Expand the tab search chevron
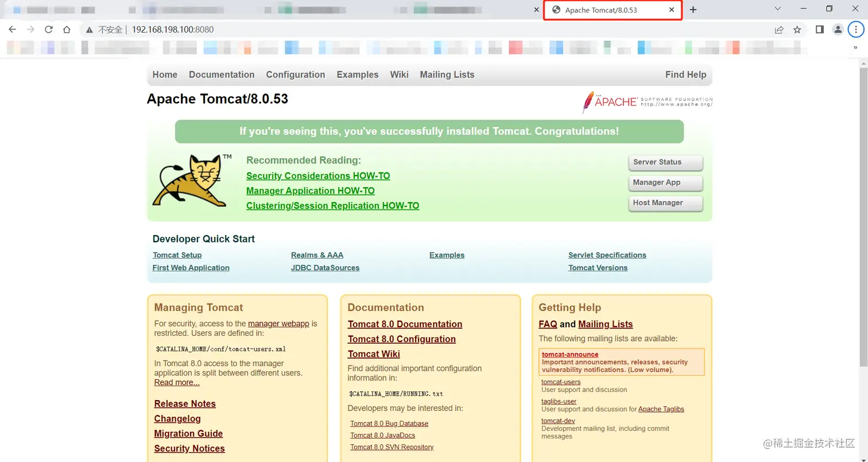Viewport: 868px width, 462px height. (x=778, y=9)
